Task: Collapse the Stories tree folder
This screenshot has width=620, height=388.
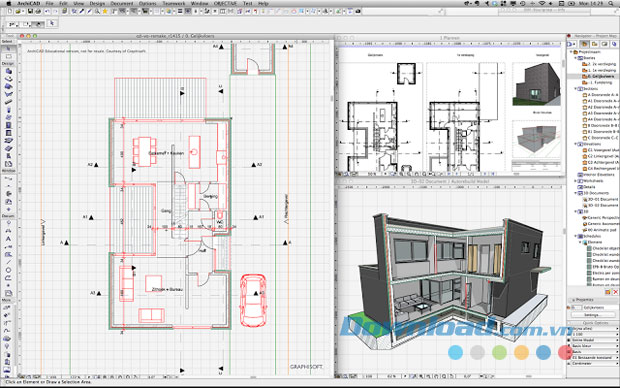Action: pyautogui.click(x=576, y=58)
